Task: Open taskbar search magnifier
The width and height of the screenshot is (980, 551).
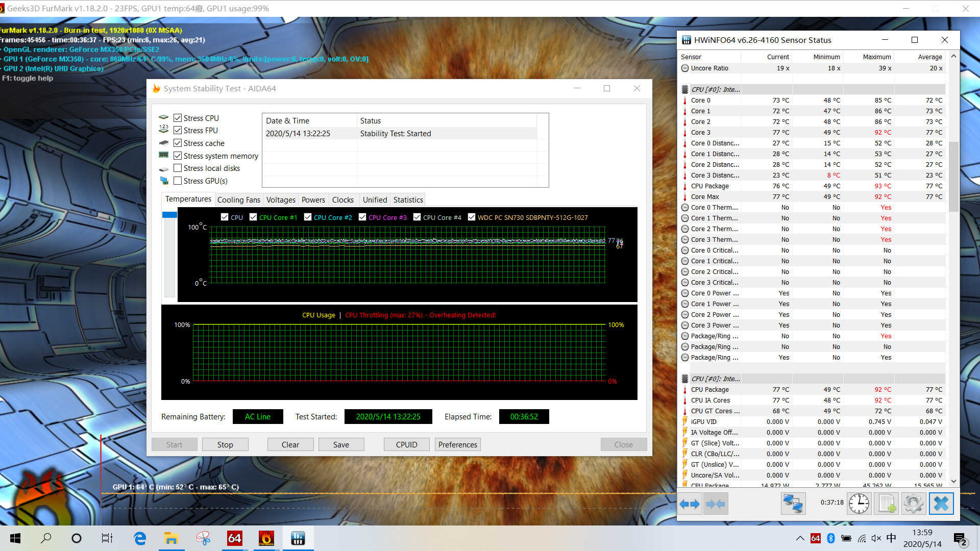Action: coord(46,538)
